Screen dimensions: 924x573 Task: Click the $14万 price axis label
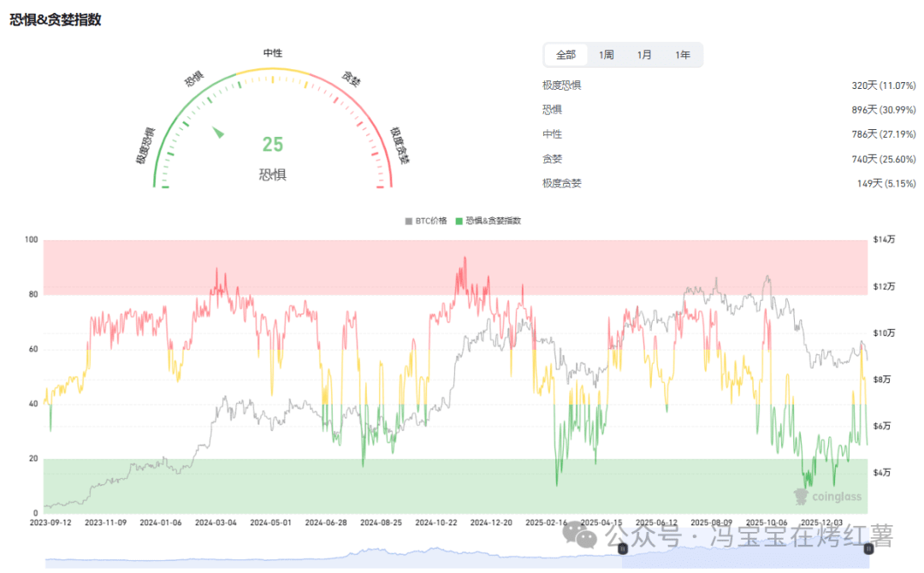click(884, 239)
